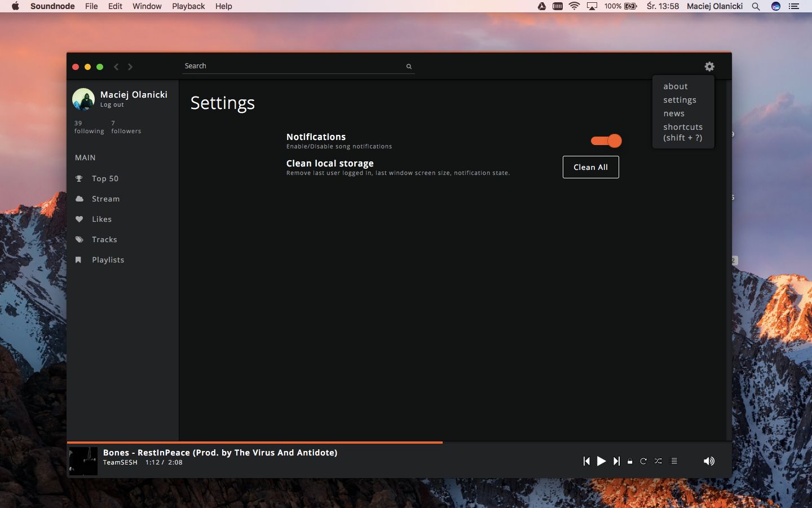Click the Bones - RestInPeace track title
The width and height of the screenshot is (812, 508).
click(220, 452)
